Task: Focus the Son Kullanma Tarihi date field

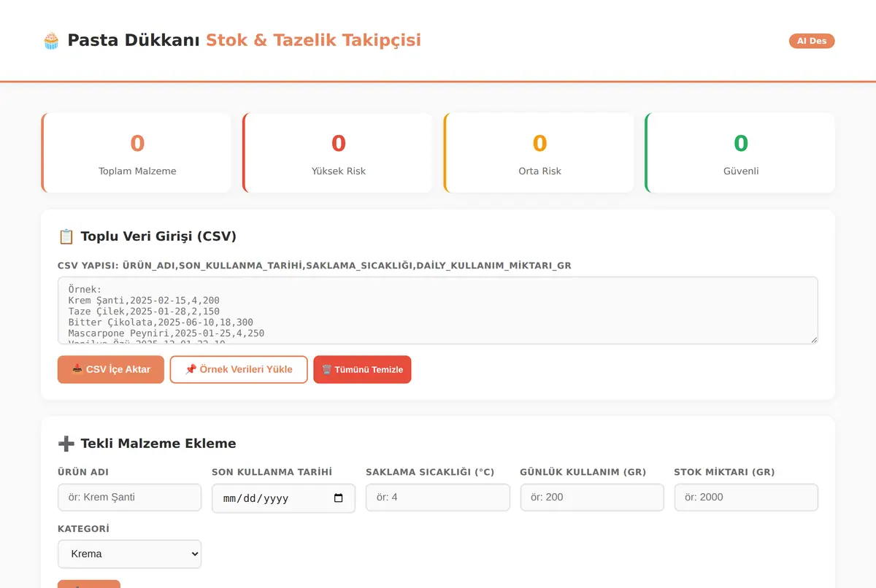Action: (x=283, y=498)
